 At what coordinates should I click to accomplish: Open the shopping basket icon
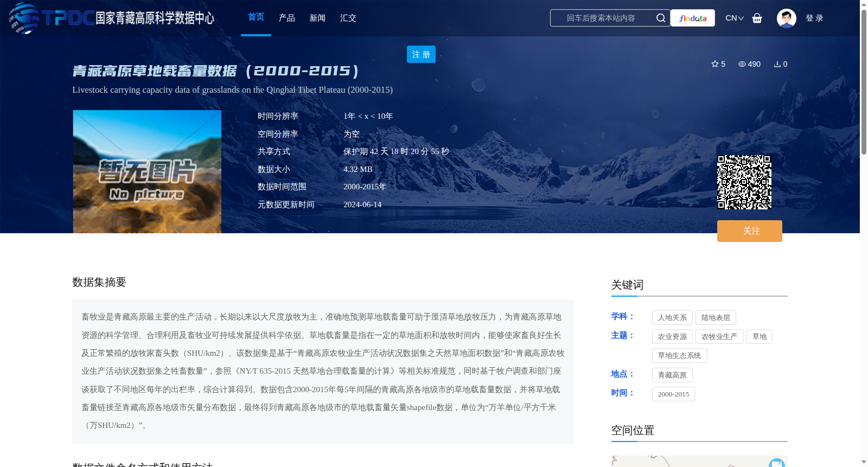757,18
